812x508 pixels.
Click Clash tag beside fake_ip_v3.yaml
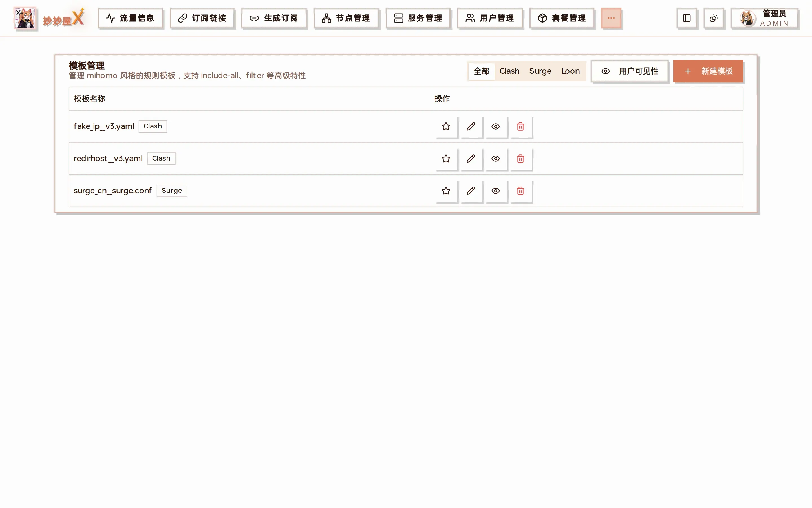click(x=153, y=126)
